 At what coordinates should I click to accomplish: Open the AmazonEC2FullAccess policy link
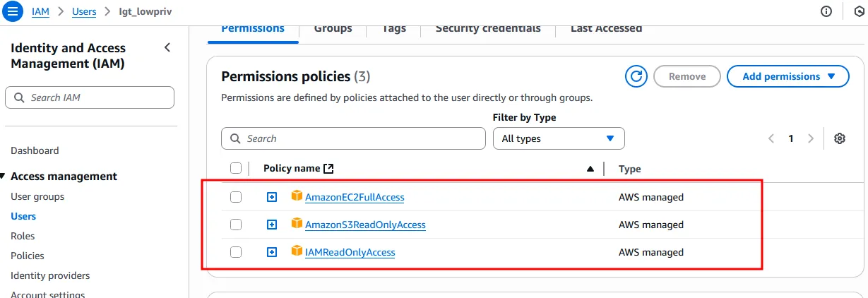(355, 197)
